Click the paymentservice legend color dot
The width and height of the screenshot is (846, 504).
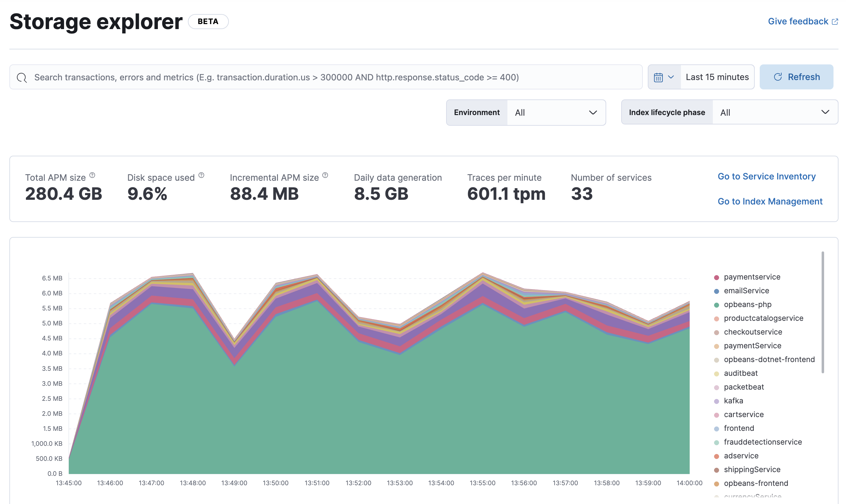pyautogui.click(x=717, y=277)
